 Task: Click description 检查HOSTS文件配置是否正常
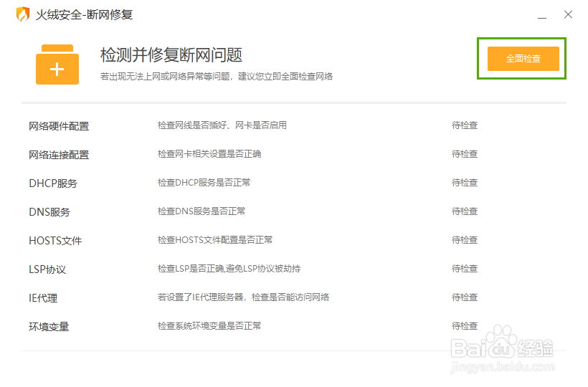(215, 240)
